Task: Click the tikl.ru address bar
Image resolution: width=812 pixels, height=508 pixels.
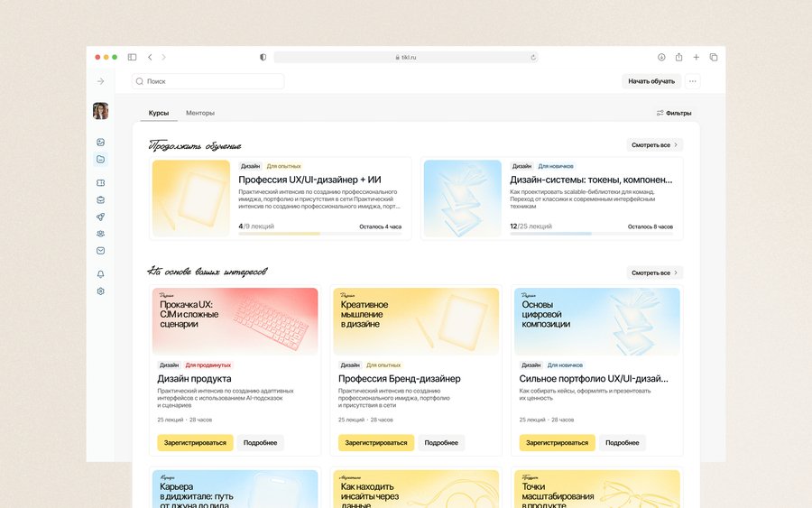Action: [406, 57]
